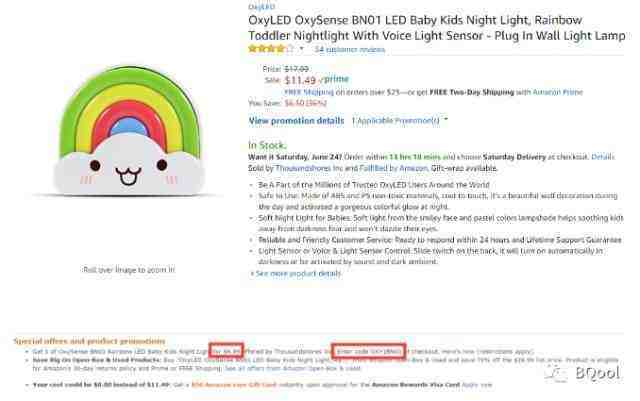Image resolution: width=640 pixels, height=401 pixels.
Task: Follow the Amazon Prime link
Action: click(558, 92)
